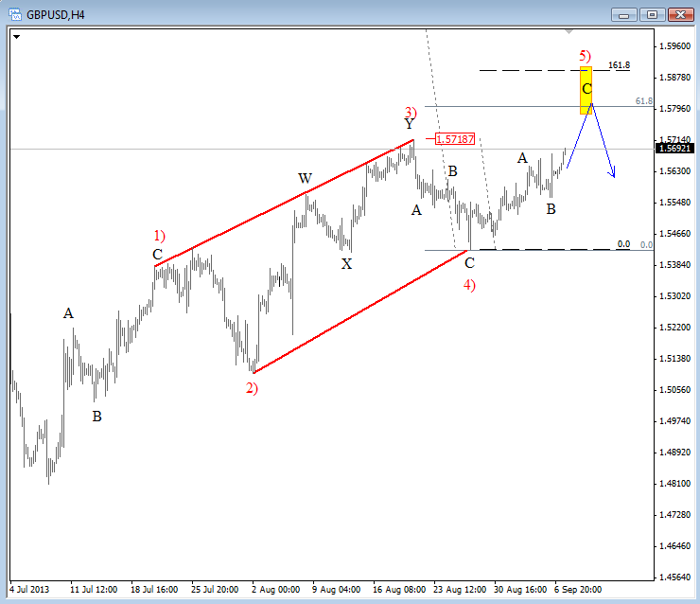Click the 2 Aug 00:00 time axis label

pyautogui.click(x=274, y=589)
